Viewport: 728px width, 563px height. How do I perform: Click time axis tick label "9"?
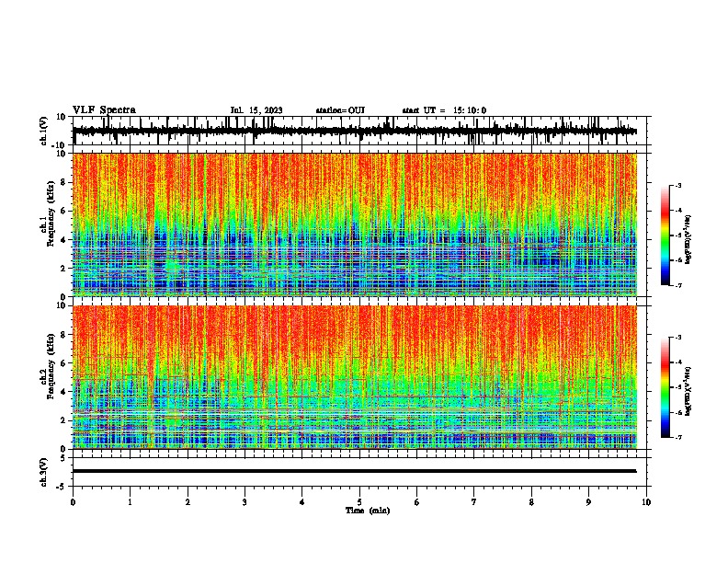[x=588, y=502]
